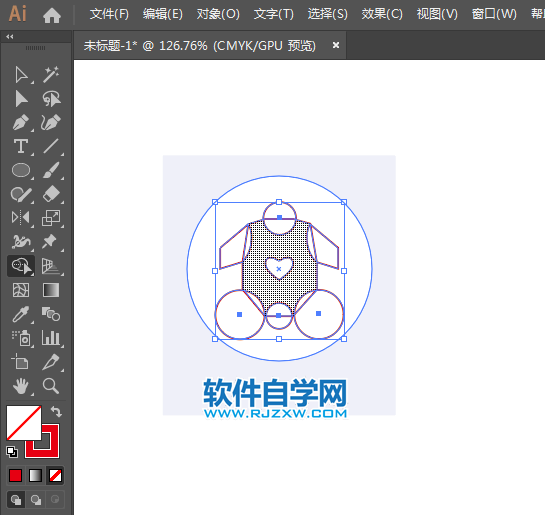545x515 pixels.
Task: Select the Pen tool
Action: pos(21,122)
